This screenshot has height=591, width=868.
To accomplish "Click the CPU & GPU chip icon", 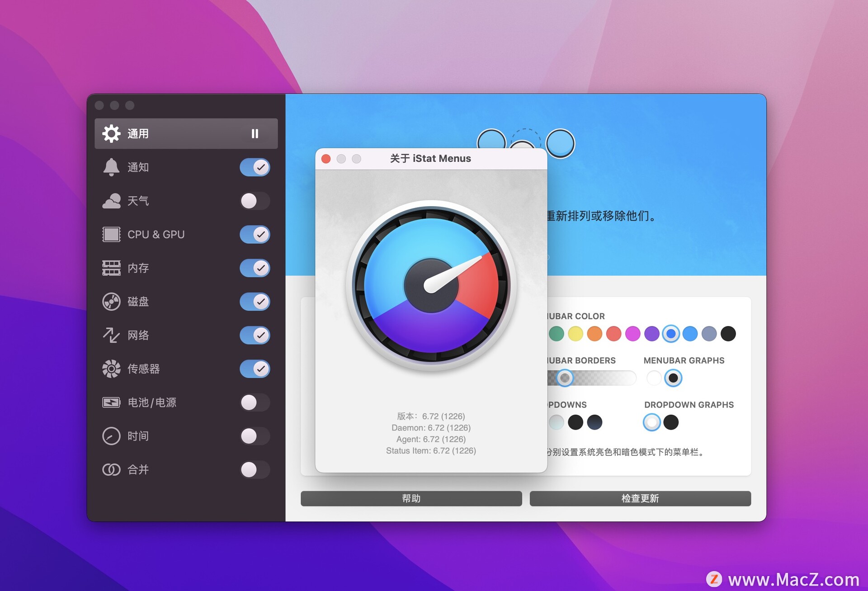I will [111, 234].
